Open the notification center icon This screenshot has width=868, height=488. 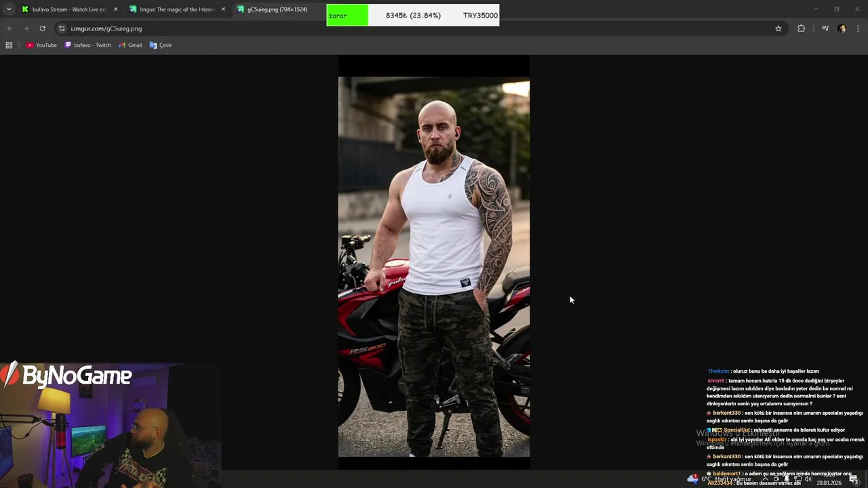coord(854,479)
